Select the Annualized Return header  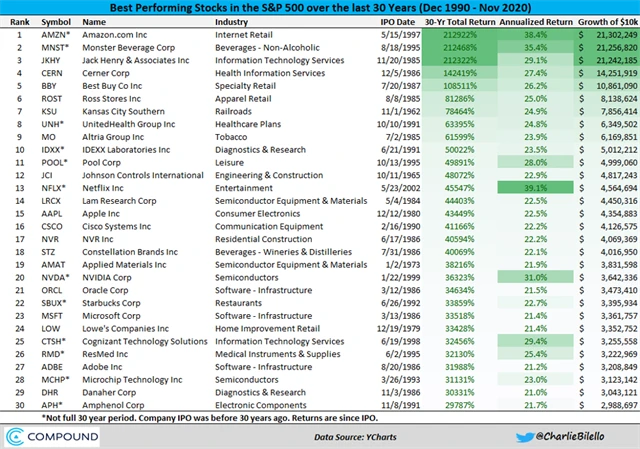pyautogui.click(x=536, y=22)
